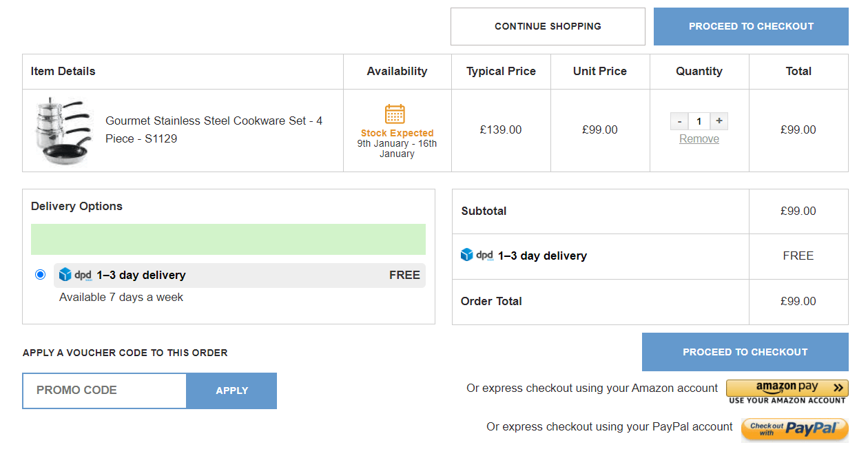Click the green delivery progress bar
Viewport: 868px width, 467px height.
(x=228, y=239)
